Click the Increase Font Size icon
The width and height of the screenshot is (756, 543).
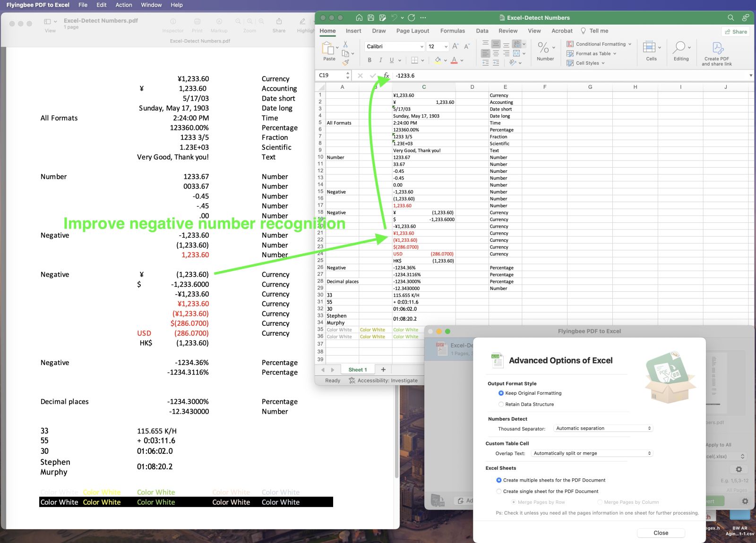click(455, 46)
